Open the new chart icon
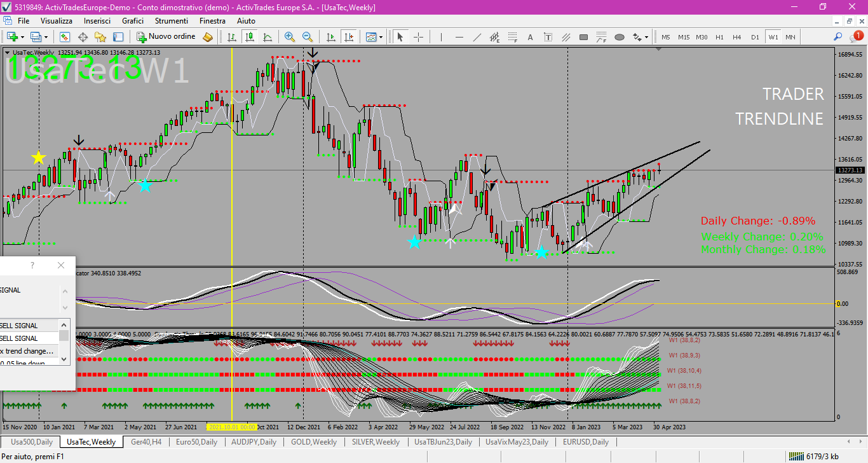Screen dimensions: 868x463 11,37
